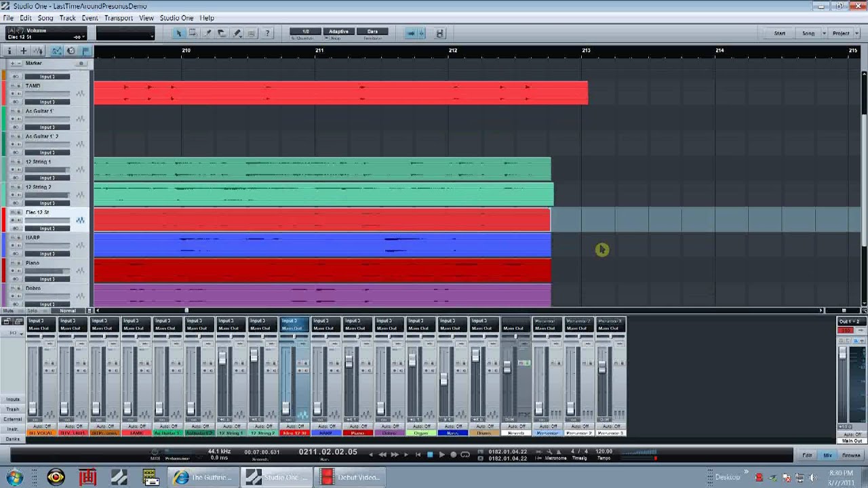This screenshot has width=868, height=488.
Task: Select the Arrow tool in toolbar
Action: coord(179,33)
